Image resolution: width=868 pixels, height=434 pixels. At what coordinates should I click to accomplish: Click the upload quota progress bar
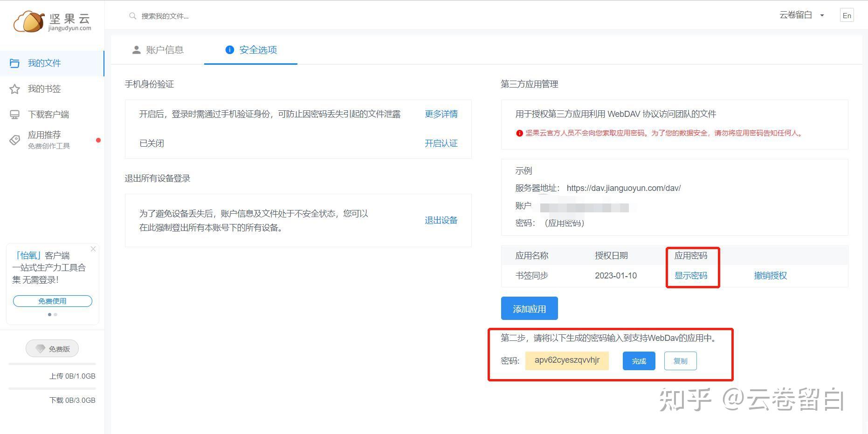pos(52,364)
